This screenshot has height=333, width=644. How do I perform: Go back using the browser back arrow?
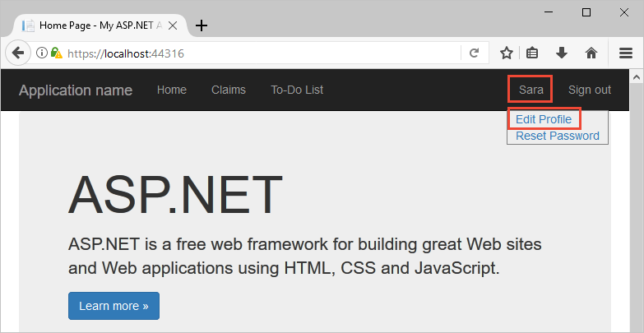(x=17, y=53)
